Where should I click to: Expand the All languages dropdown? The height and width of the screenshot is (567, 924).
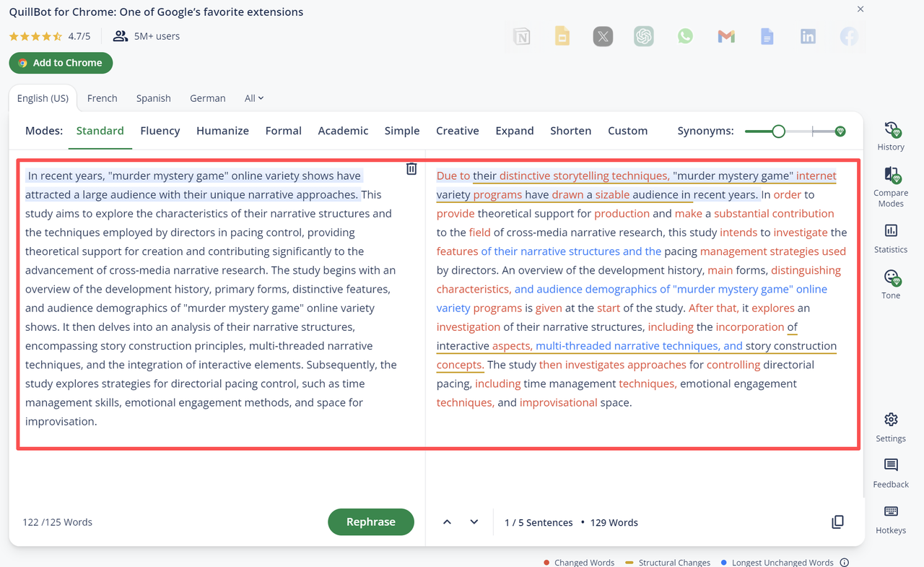pyautogui.click(x=254, y=98)
